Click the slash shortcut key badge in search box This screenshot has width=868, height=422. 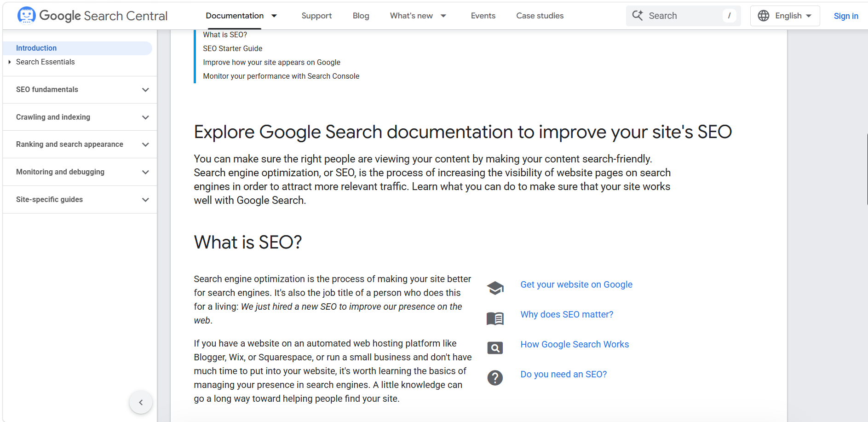[729, 16]
